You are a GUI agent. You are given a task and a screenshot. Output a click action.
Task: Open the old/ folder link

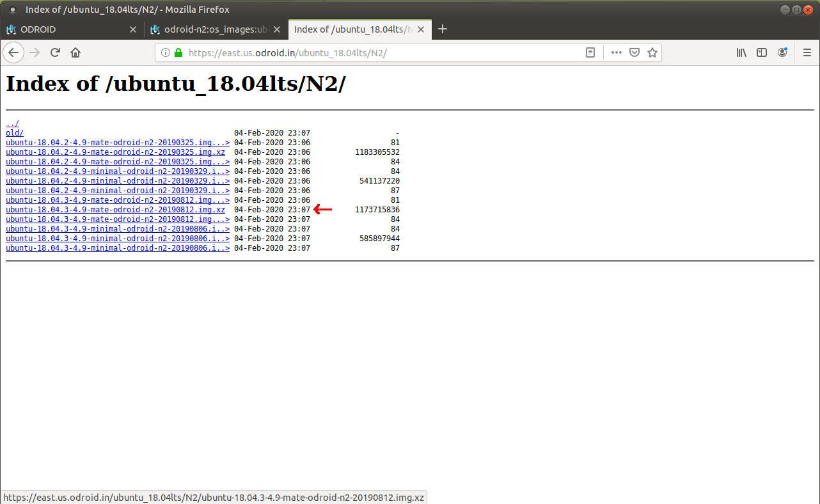coord(15,133)
